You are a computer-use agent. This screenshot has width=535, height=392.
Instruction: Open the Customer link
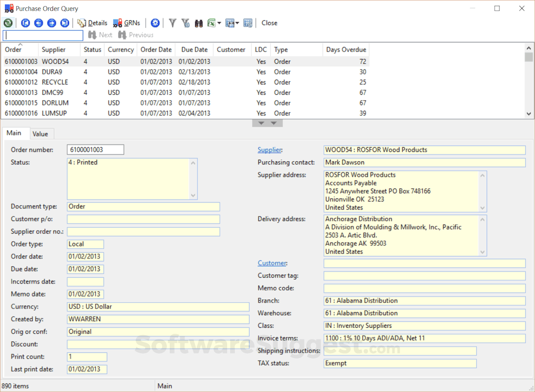tap(272, 263)
